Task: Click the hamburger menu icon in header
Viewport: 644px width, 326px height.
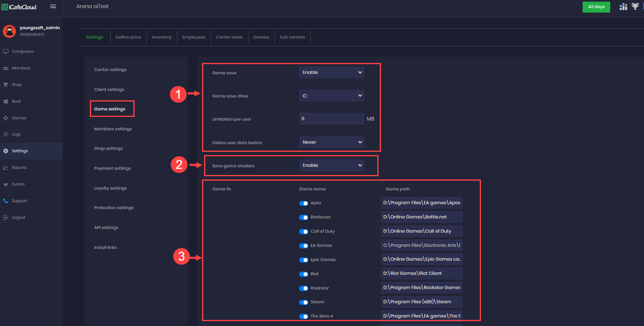Action: point(53,6)
